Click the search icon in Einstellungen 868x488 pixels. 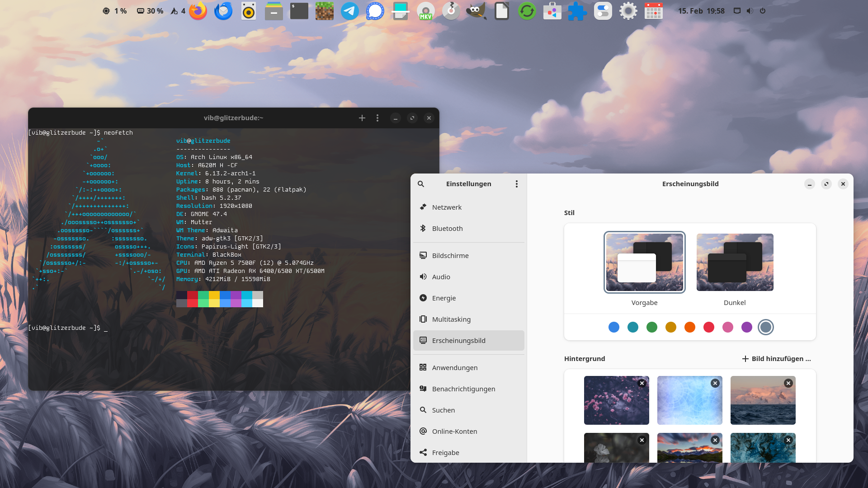click(421, 184)
